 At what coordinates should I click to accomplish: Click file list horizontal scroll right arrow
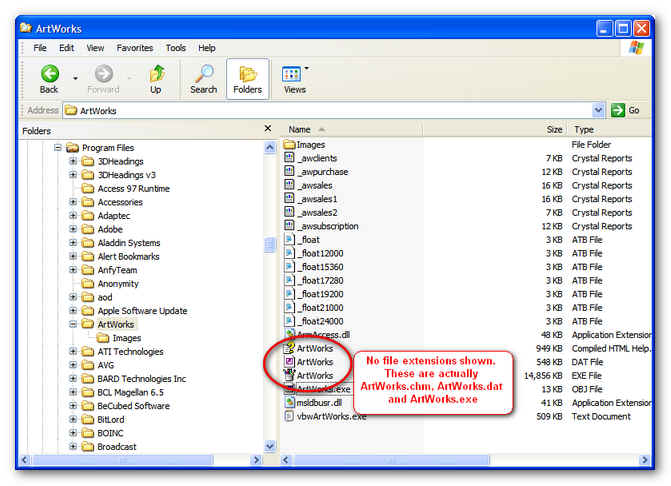(x=644, y=460)
